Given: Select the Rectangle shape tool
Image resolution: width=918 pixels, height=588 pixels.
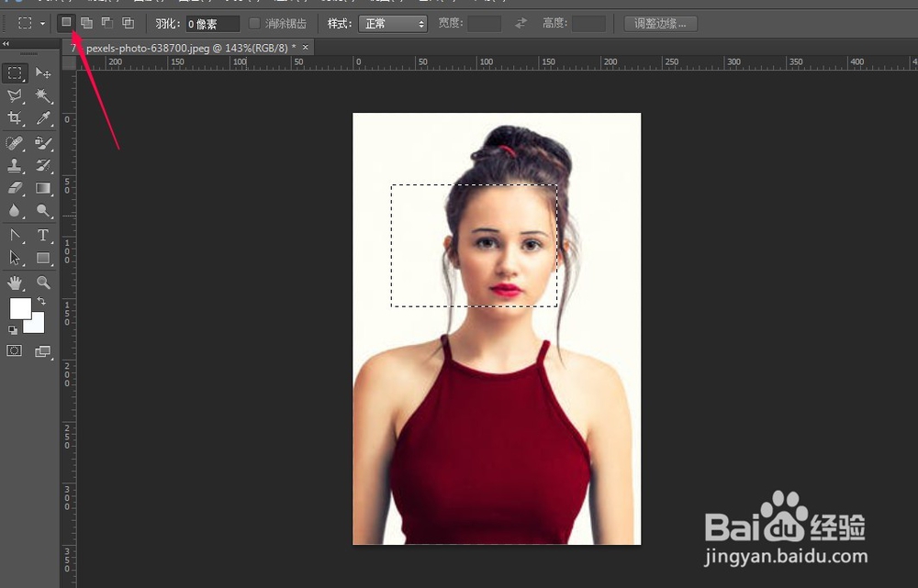Looking at the screenshot, I should [x=43, y=258].
